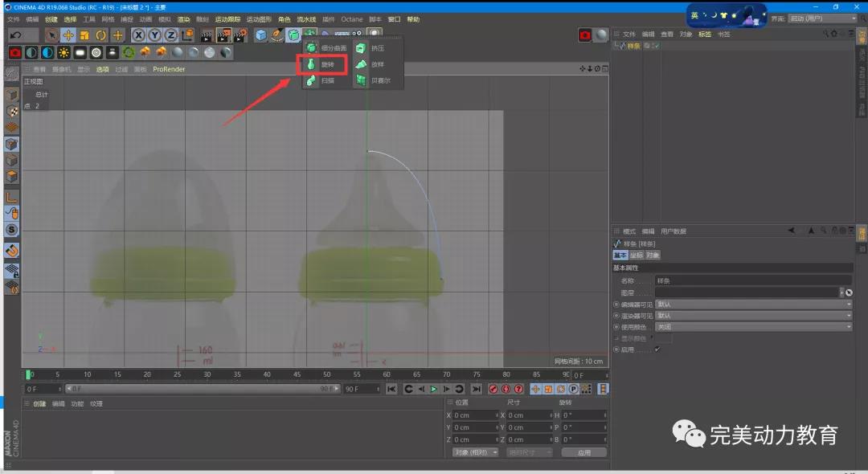The height and width of the screenshot is (474, 868).
Task: Switch to the 坐标 tab in attributes
Action: pos(636,255)
